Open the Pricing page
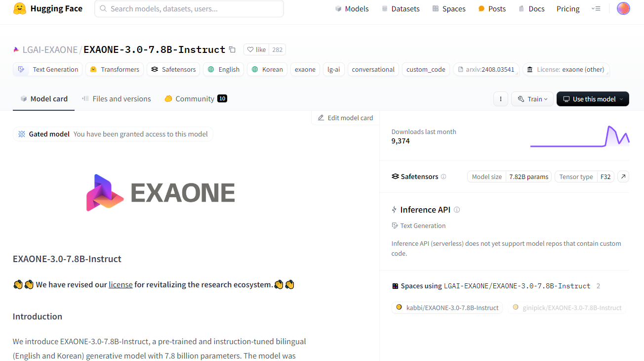Screen dimensions: 644x361 pos(568,9)
